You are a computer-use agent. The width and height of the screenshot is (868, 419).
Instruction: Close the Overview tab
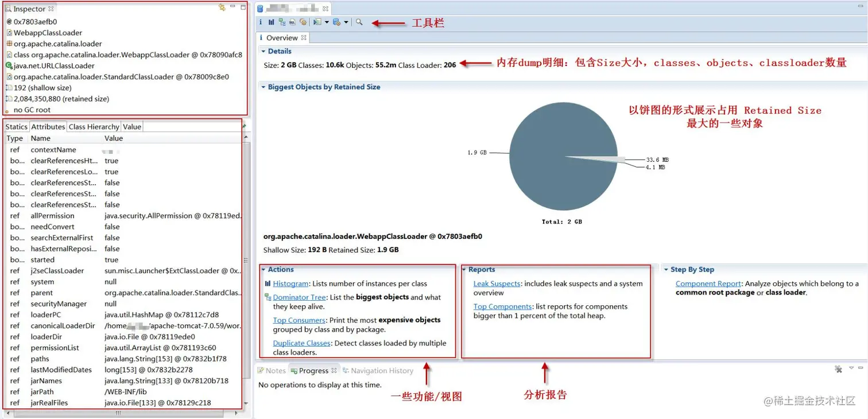point(304,37)
